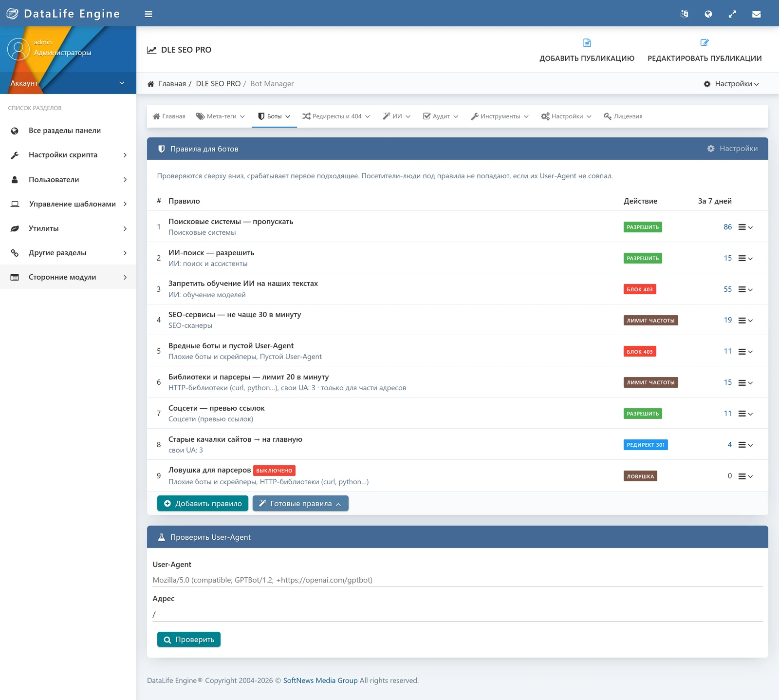Viewport: 779px width, 700px height.
Task: Click the User-Agent input field
Action: [458, 580]
